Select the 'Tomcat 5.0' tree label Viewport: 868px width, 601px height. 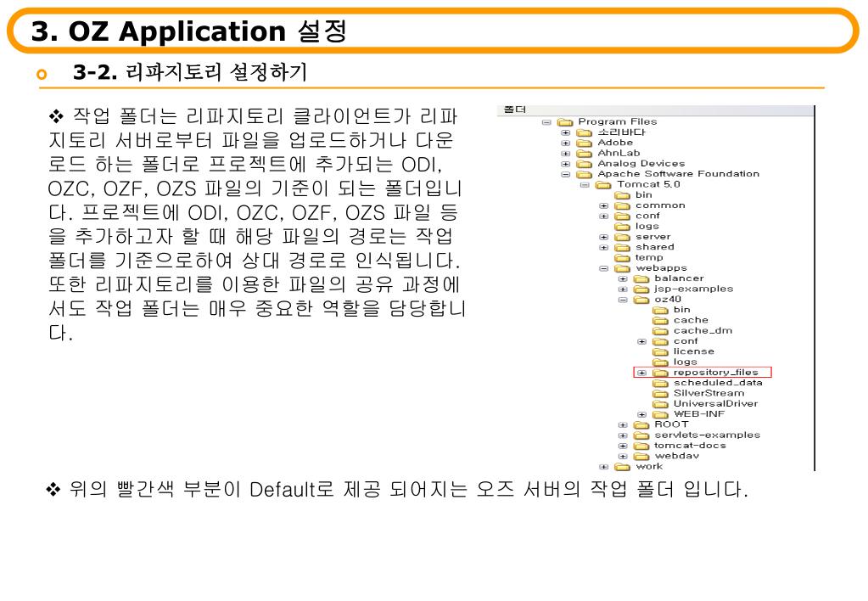coord(648,184)
